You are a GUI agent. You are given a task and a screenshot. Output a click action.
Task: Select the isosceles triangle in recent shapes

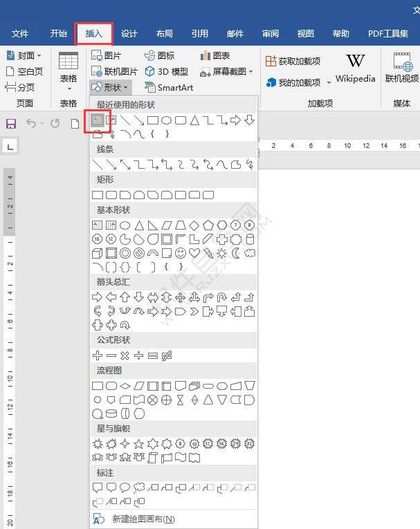click(194, 120)
